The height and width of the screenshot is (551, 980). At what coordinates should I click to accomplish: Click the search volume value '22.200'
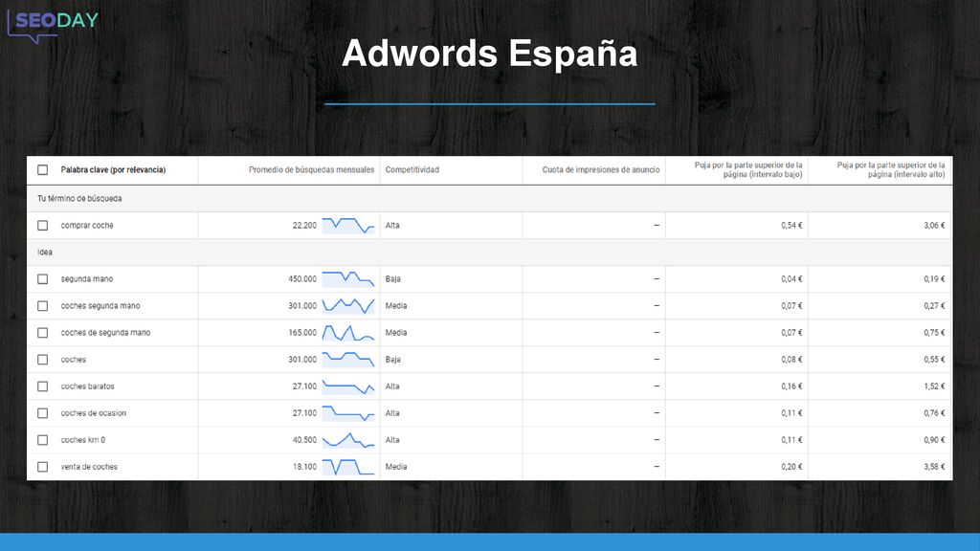pyautogui.click(x=304, y=226)
